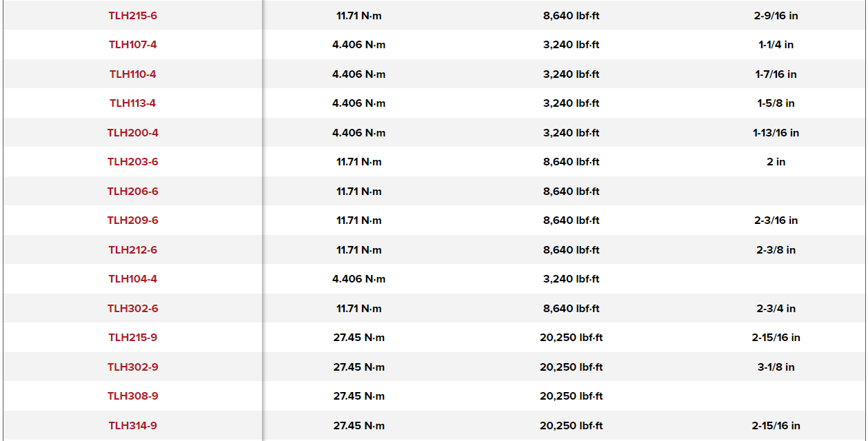The width and height of the screenshot is (868, 441).
Task: Select the TLH113-4 part link
Action: pyautogui.click(x=132, y=103)
